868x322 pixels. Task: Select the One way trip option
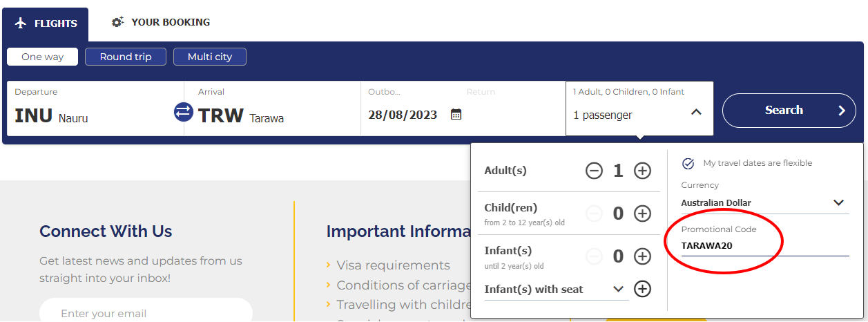pyautogui.click(x=42, y=57)
